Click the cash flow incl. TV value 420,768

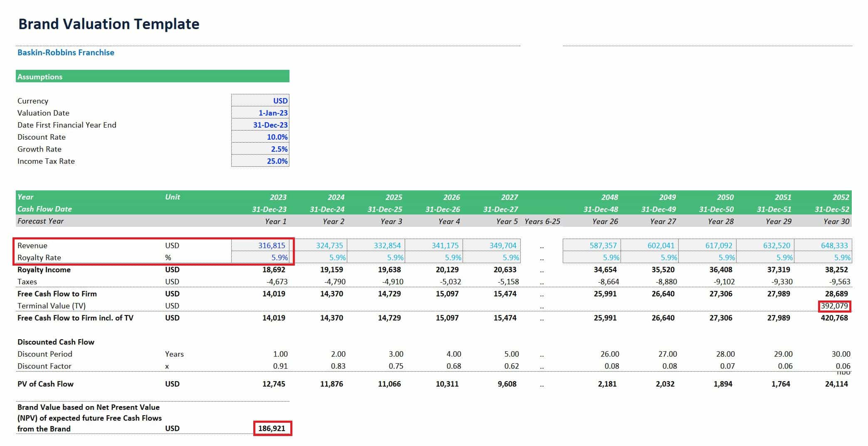[834, 318]
